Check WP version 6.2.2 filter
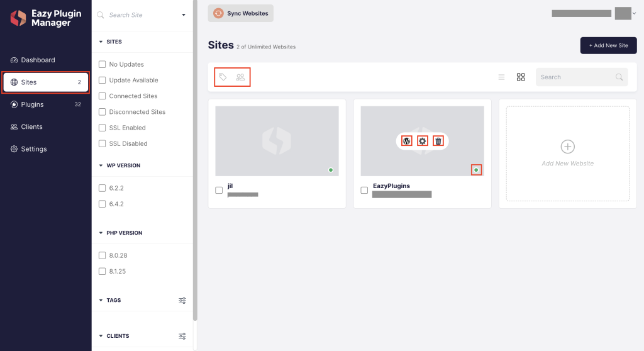Image resolution: width=644 pixels, height=351 pixels. pyautogui.click(x=103, y=188)
